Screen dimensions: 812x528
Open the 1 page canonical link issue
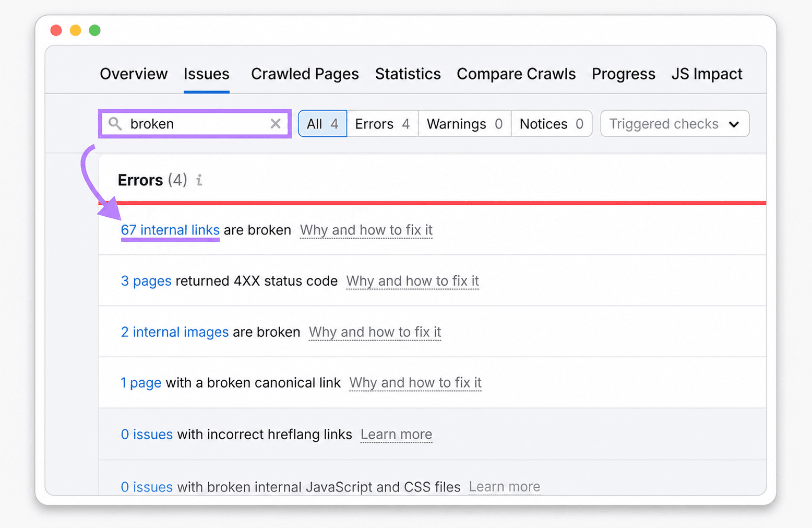point(141,383)
